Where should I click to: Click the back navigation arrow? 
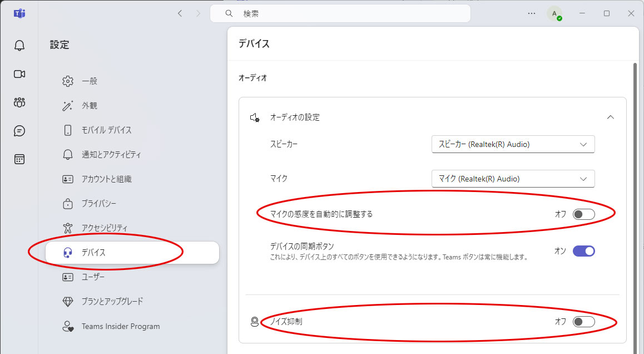point(180,13)
